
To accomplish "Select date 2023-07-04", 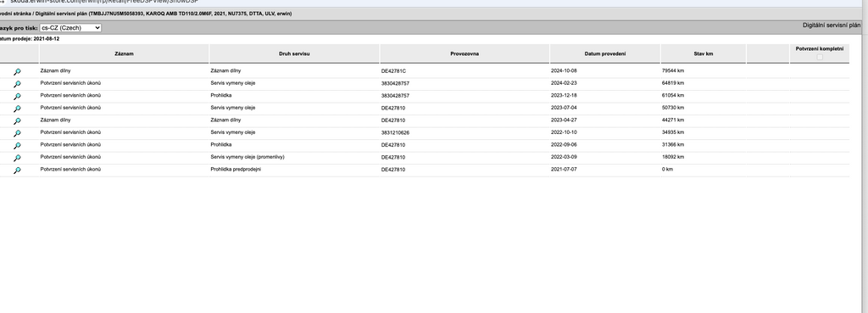I will pos(564,108).
